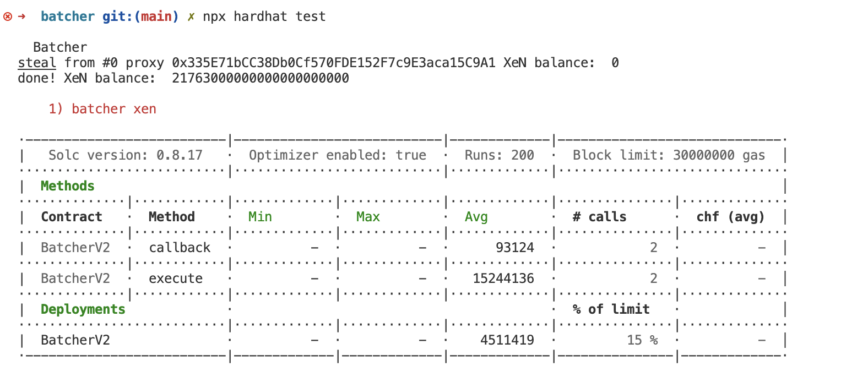This screenshot has width=868, height=371.
Task: Click the chf (avg) column header
Action: tap(730, 217)
